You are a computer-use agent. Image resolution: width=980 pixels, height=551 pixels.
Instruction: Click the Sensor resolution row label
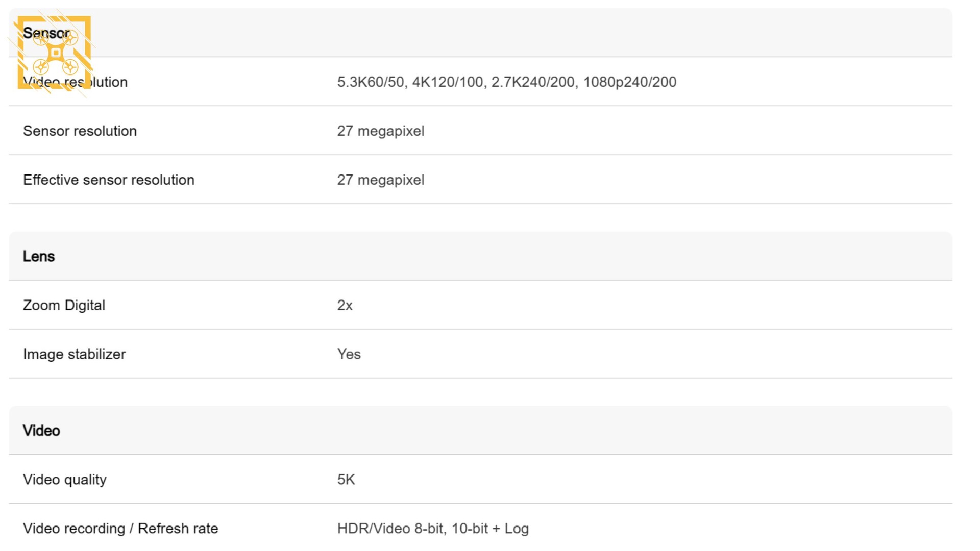pos(80,131)
